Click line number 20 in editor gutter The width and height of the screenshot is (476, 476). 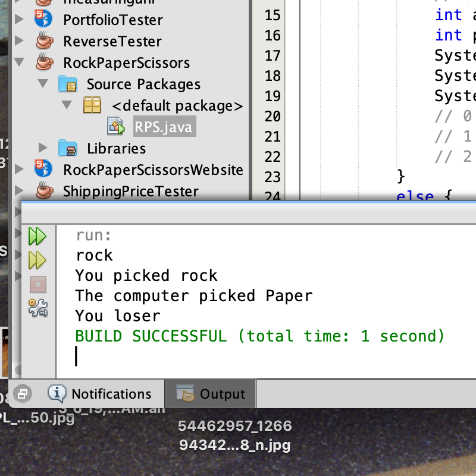click(x=272, y=116)
